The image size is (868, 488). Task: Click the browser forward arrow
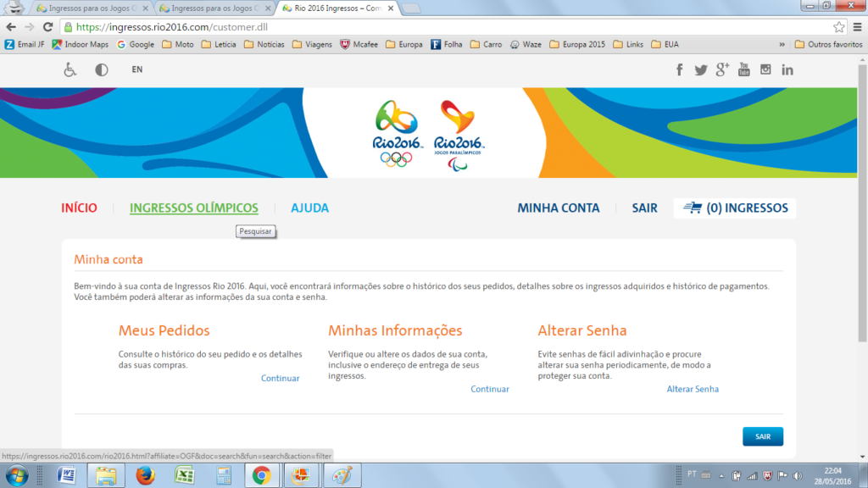click(30, 26)
